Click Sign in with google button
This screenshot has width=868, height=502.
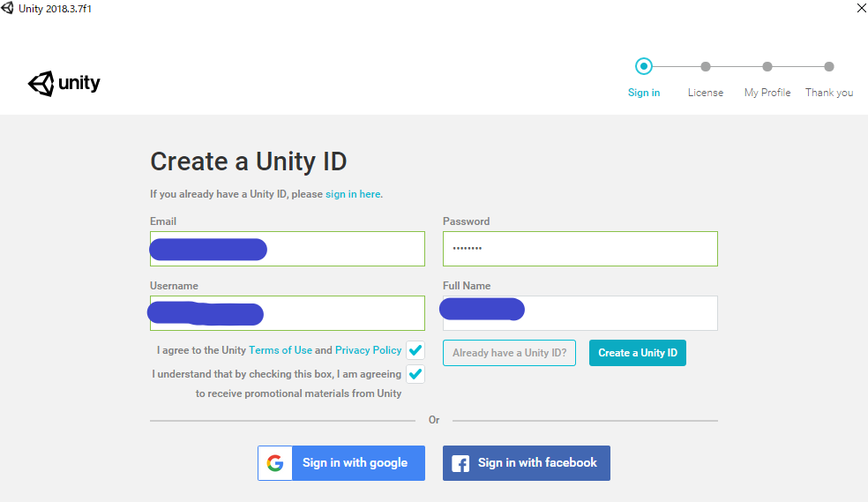(x=341, y=463)
